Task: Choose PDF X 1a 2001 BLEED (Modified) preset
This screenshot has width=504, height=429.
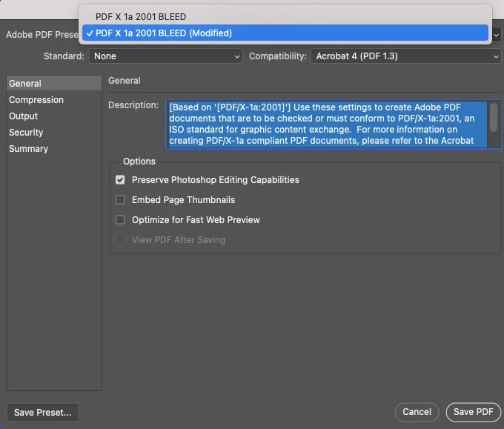Action: [285, 33]
